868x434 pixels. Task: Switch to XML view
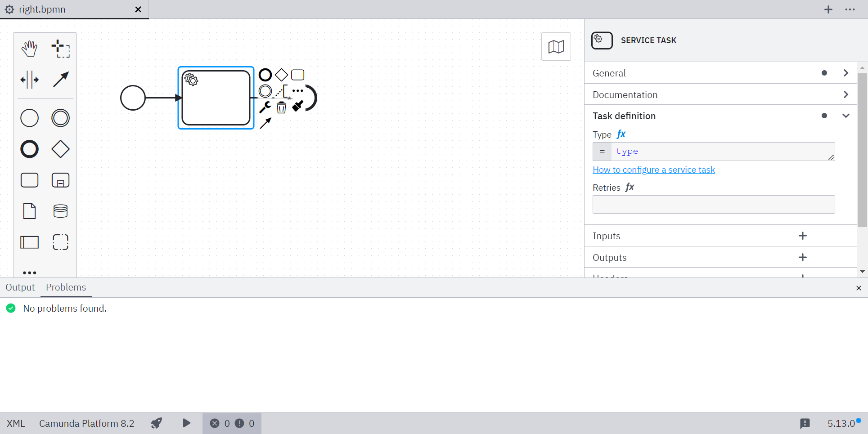pyautogui.click(x=16, y=423)
